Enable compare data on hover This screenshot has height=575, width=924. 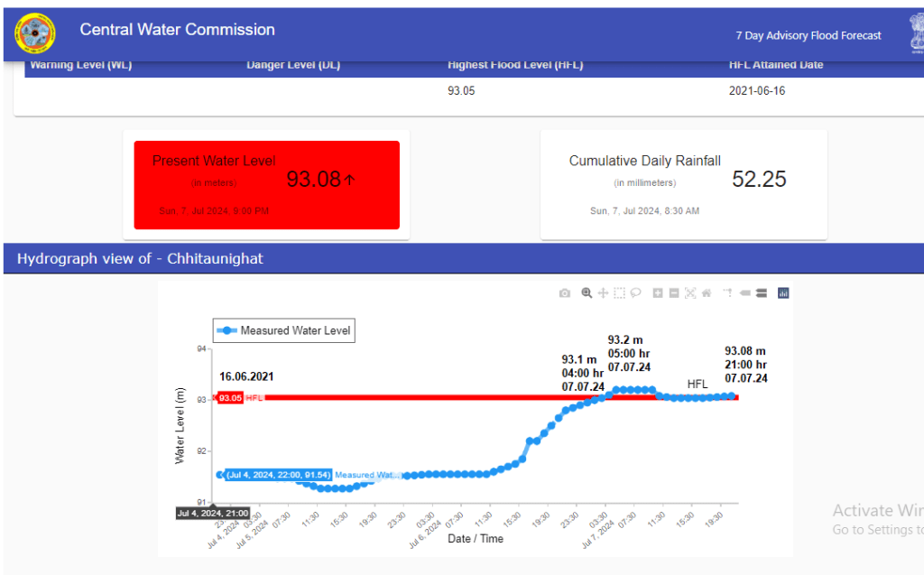(761, 293)
